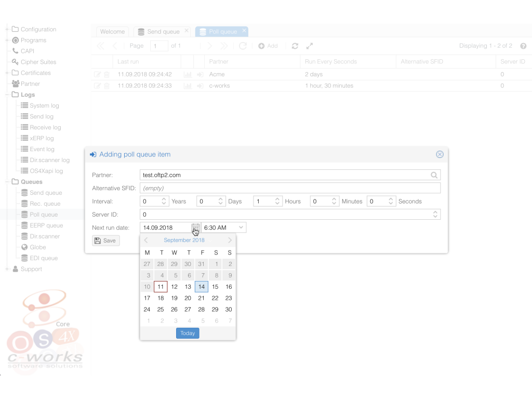Click the Alternative SFID input field

[290, 188]
